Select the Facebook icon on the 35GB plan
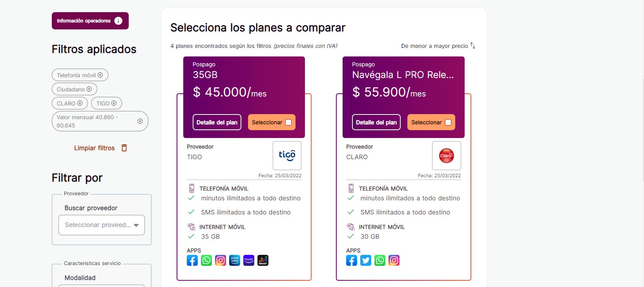 click(x=192, y=260)
